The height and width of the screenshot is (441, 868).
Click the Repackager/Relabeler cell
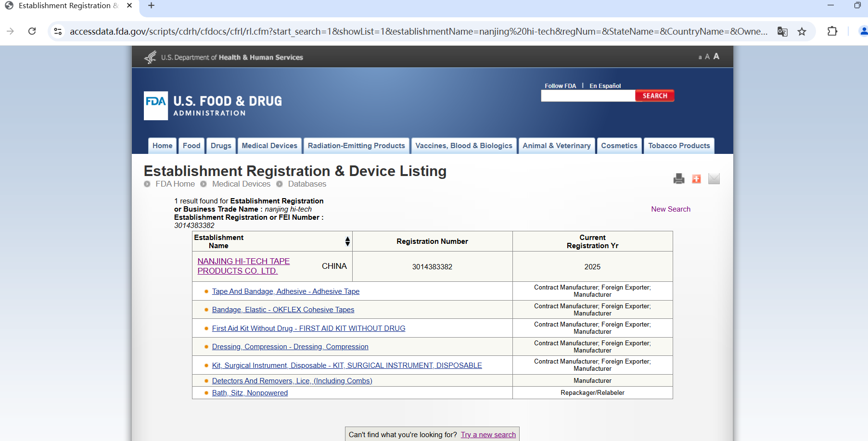(592, 393)
